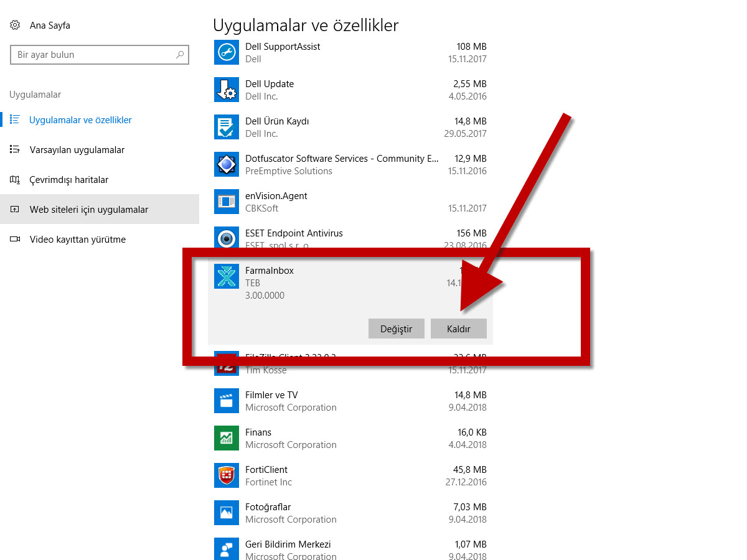Select the Dell SupportAssist entry name
Viewport: 747px width, 560px height.
[283, 47]
